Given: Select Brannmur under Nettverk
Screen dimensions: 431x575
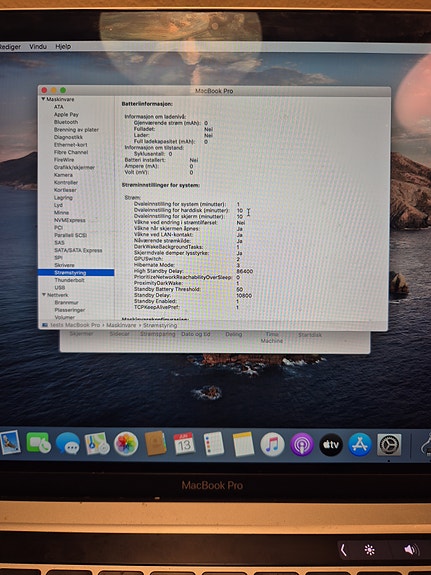Looking at the screenshot, I should tap(66, 302).
